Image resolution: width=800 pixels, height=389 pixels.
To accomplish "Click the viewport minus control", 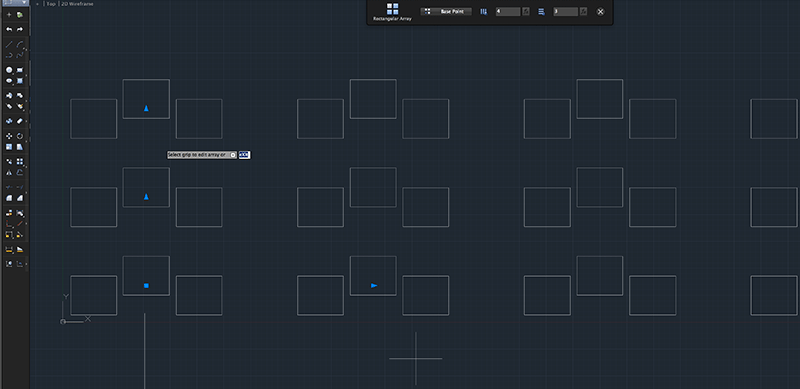I will (37, 4).
